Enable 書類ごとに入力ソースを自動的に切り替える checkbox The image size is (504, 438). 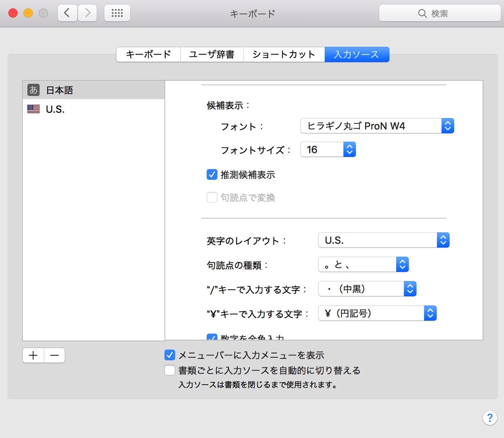pyautogui.click(x=170, y=370)
